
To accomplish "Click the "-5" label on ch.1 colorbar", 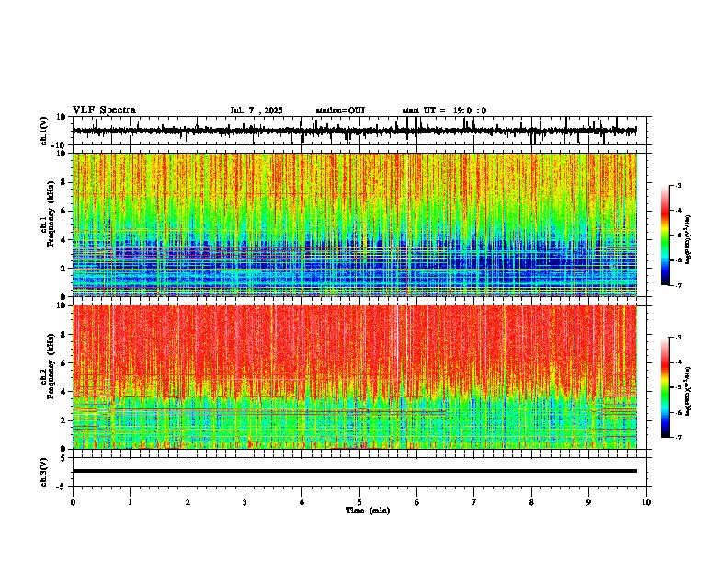I will coord(678,236).
